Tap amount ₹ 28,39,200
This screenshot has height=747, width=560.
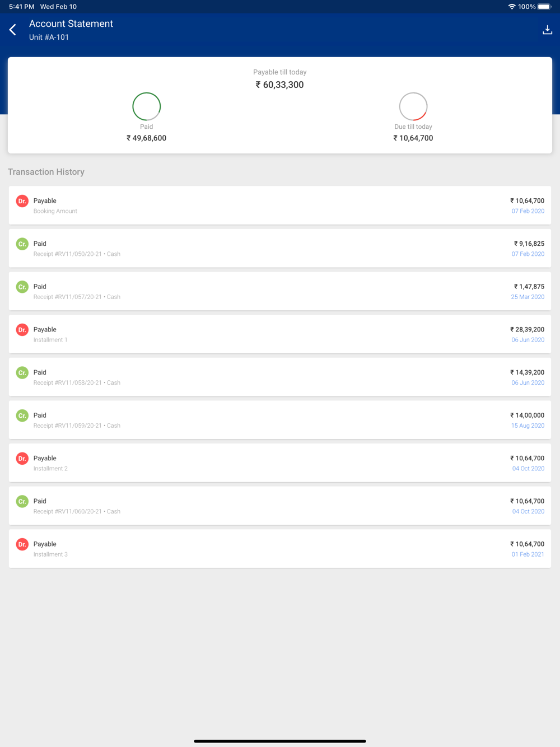point(527,330)
